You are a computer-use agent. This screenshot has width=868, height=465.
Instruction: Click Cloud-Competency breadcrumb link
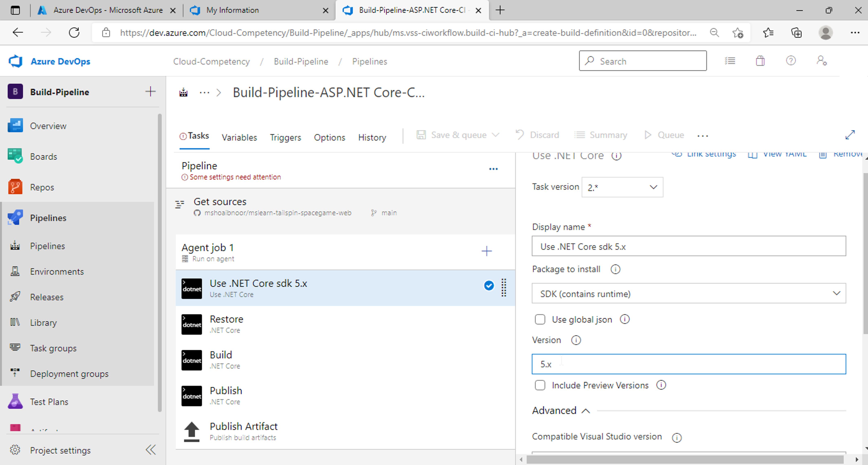(211, 61)
